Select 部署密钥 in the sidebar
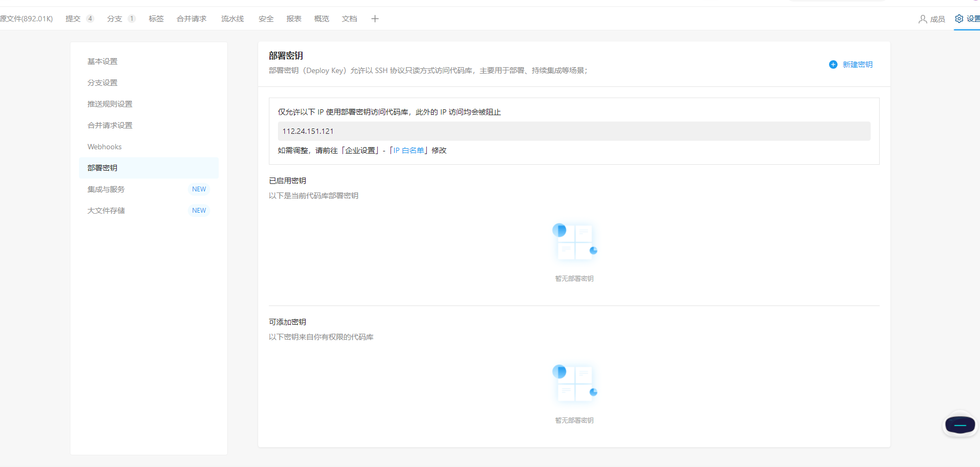 [149, 168]
